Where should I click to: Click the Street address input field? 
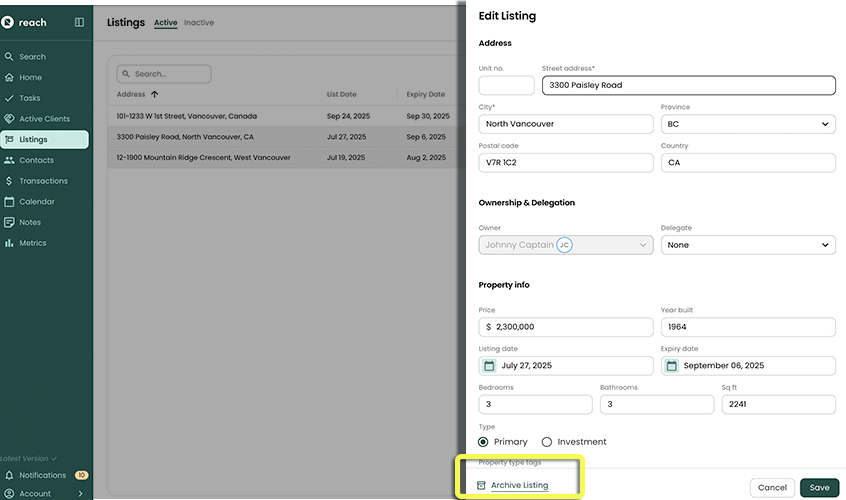point(688,85)
